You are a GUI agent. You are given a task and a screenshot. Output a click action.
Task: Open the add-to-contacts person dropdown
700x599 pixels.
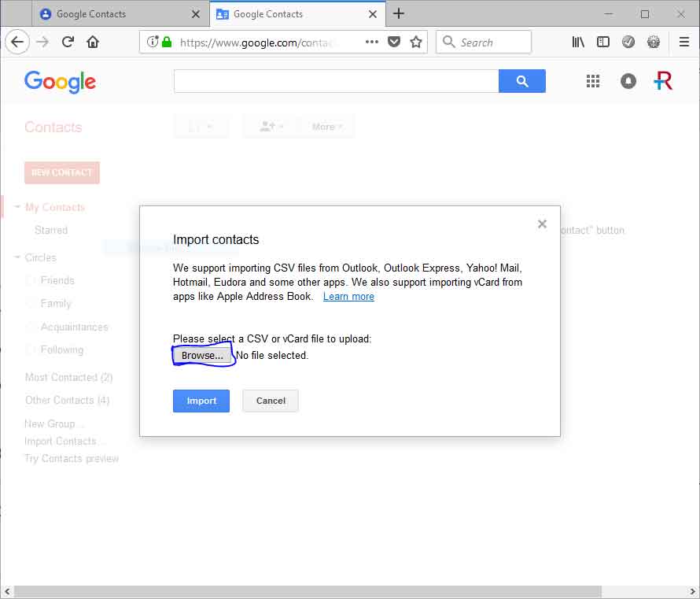click(271, 127)
